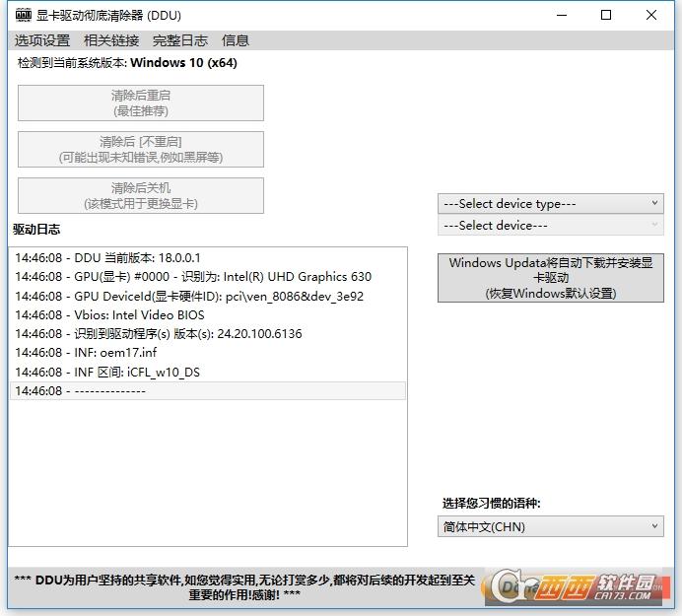Select log row iCFL_w10_DS
The image size is (682, 616).
[208, 372]
